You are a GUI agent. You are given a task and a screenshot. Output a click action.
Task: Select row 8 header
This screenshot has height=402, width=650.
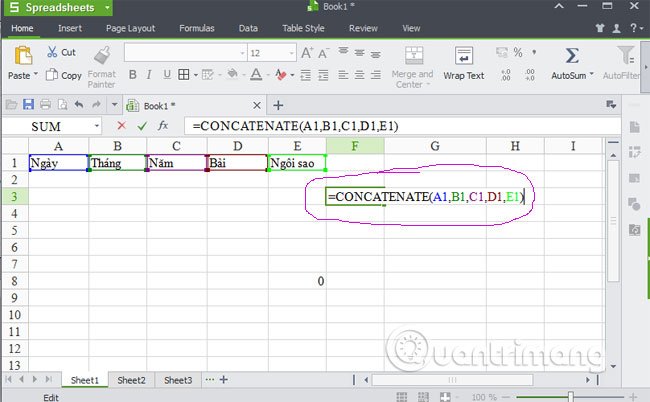15,281
